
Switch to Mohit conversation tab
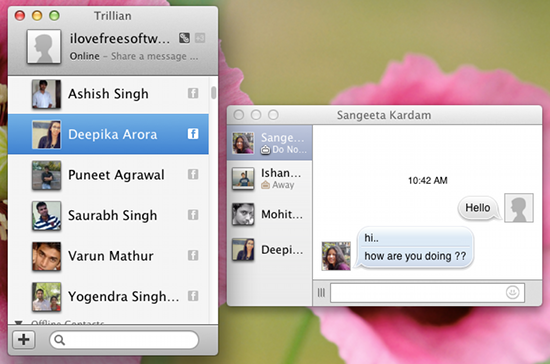point(269,214)
